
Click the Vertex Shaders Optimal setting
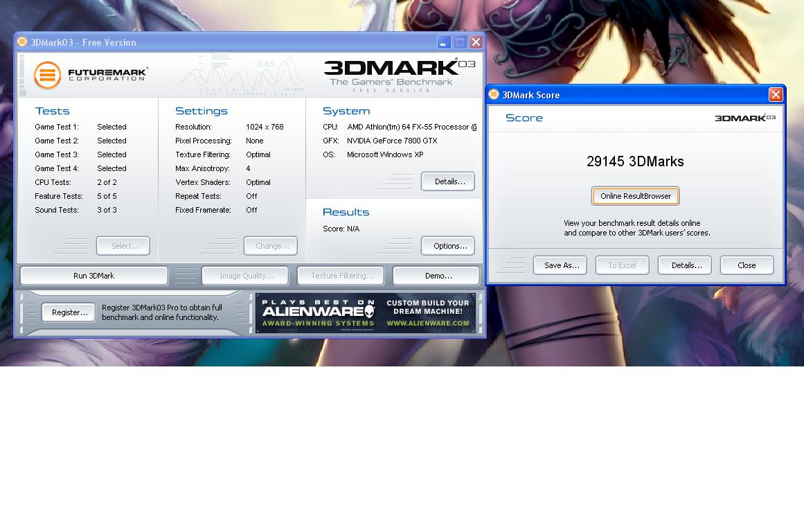(222, 182)
